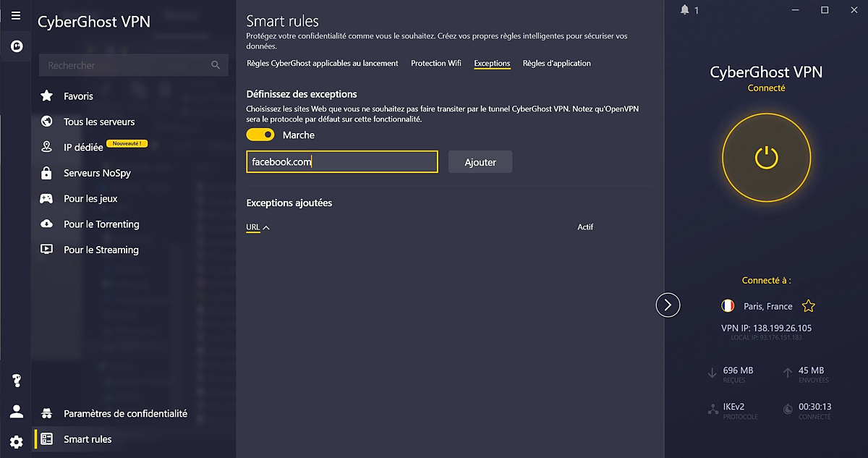Viewport: 868px width, 458px height.
Task: Open notifications bell icon
Action: point(684,10)
